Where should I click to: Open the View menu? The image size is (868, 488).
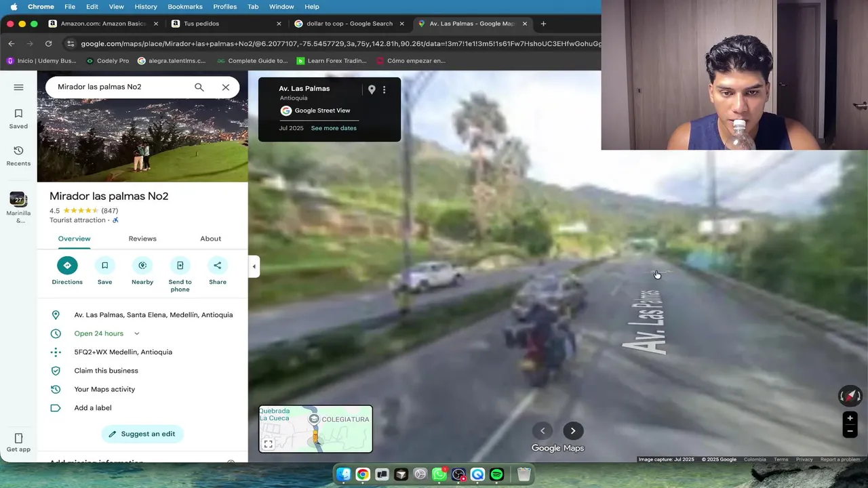coord(117,7)
